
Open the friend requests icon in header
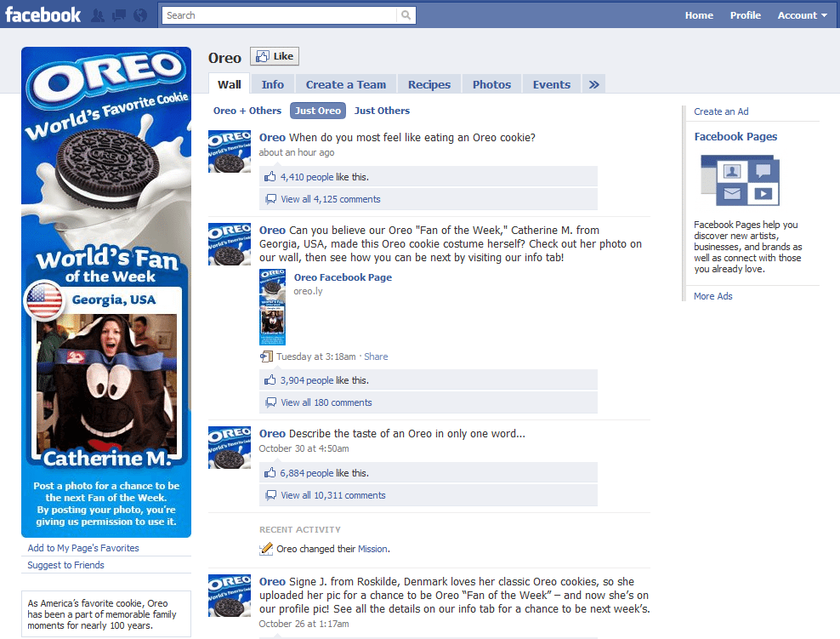[x=98, y=15]
